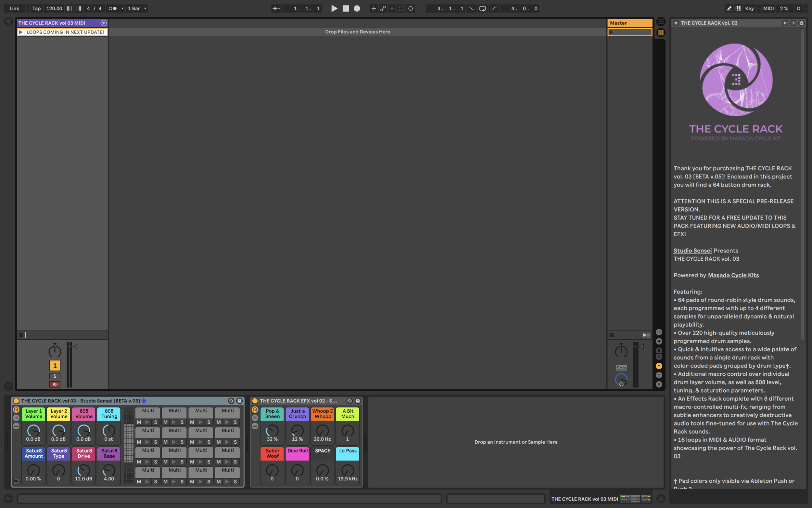The width and height of the screenshot is (812, 508).
Task: Launch the LOOPS COMING IN NEXT UPDATE clip
Action: point(21,32)
